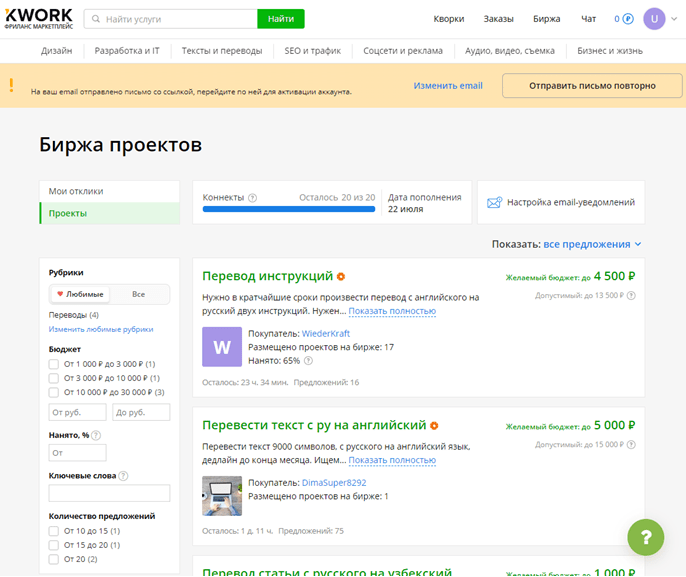Open help next to Коннекты
This screenshot has width=686, height=577.
252,198
